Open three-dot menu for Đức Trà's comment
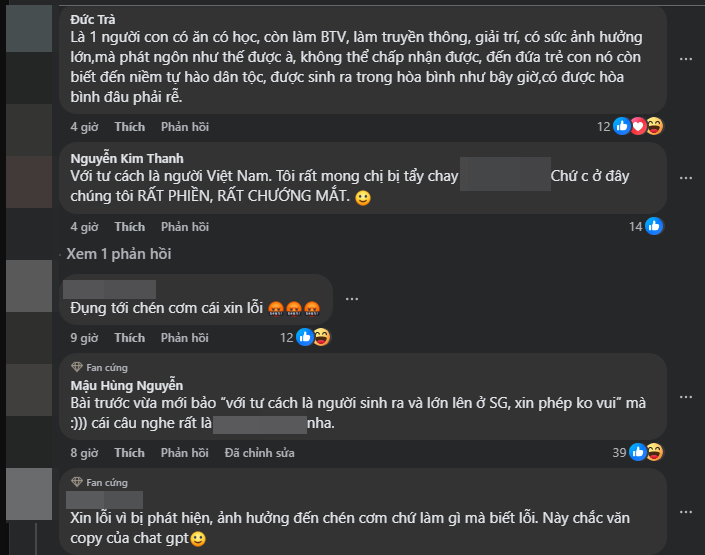This screenshot has width=705, height=555. (x=685, y=59)
